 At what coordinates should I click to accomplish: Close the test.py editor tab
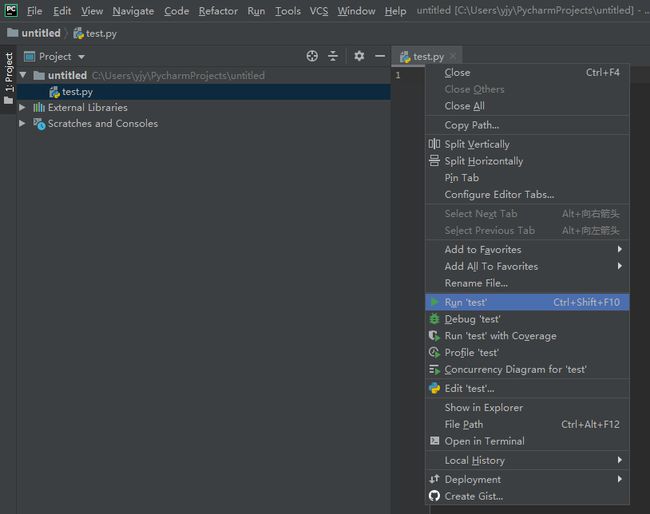tap(453, 56)
